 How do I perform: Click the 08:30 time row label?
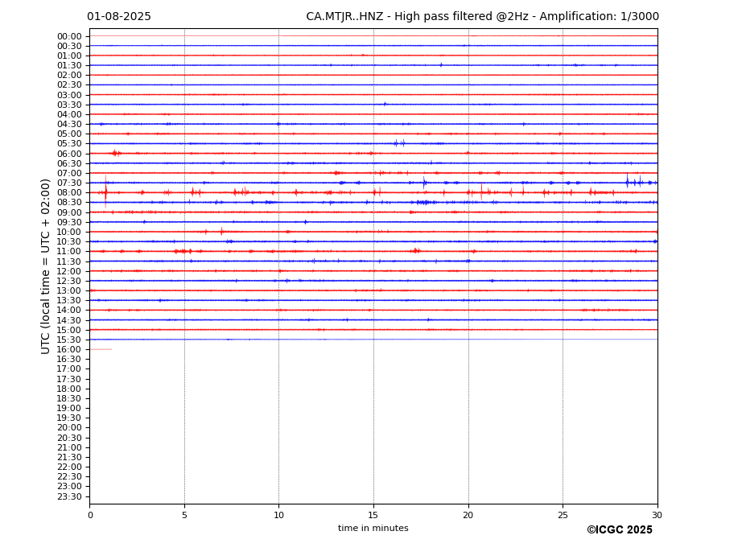[69, 203]
